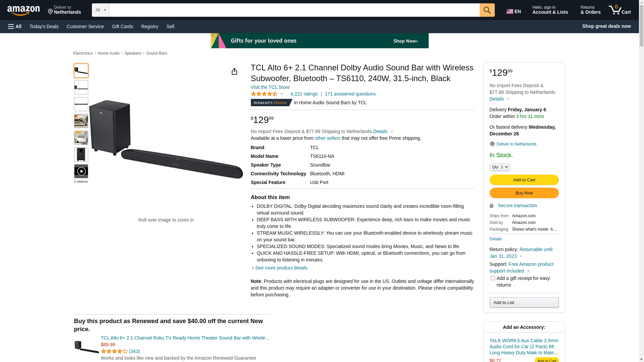Click the share icon on the product image

[234, 71]
